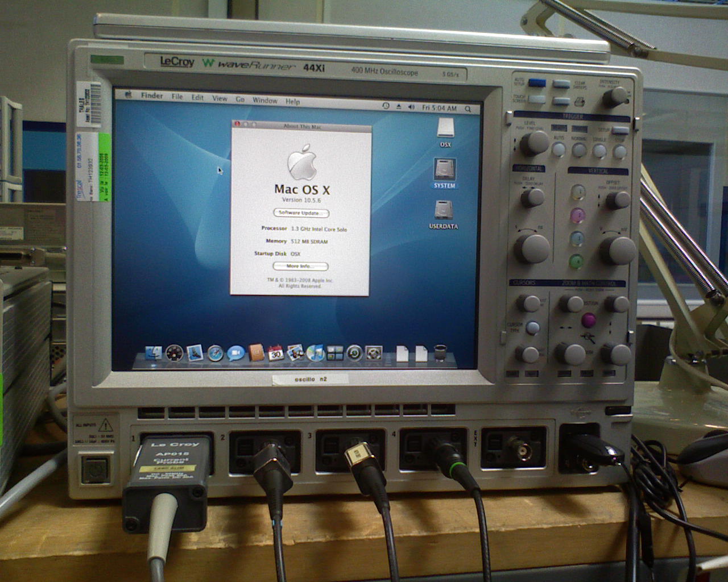Open iChat from the Dock

click(235, 354)
